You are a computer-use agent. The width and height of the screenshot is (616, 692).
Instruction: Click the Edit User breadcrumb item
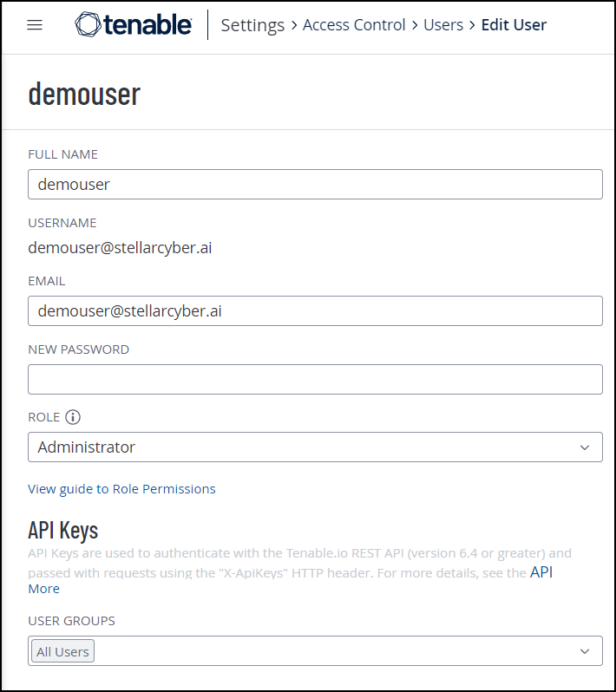(x=514, y=25)
